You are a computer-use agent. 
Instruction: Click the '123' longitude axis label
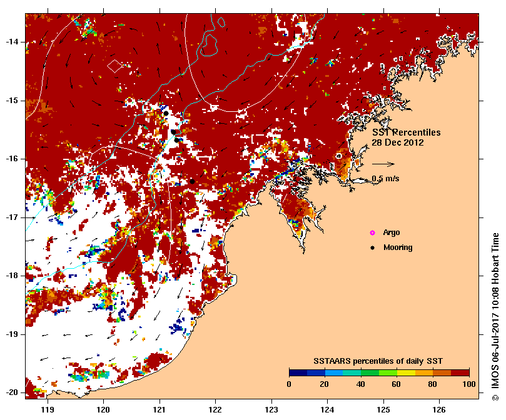tap(271, 409)
